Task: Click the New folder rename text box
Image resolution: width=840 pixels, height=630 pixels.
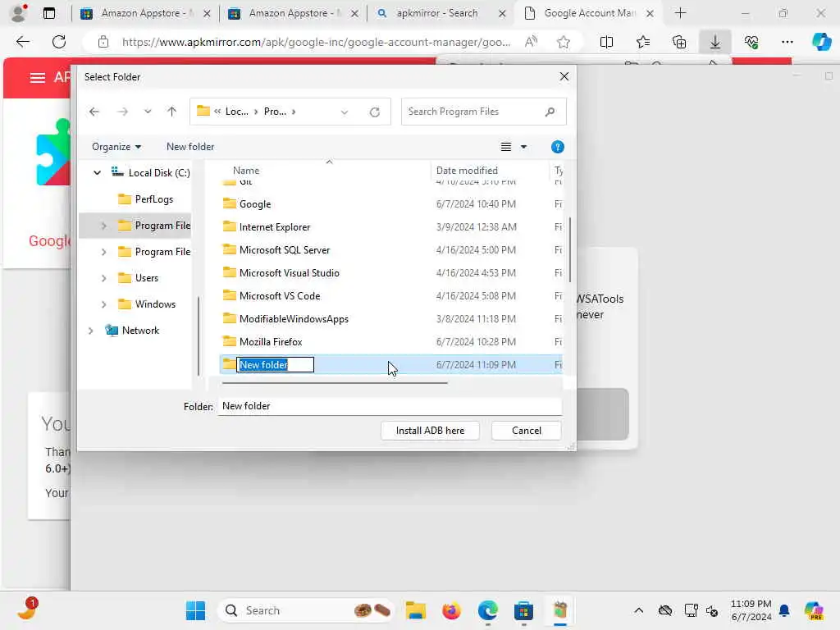Action: coord(276,365)
